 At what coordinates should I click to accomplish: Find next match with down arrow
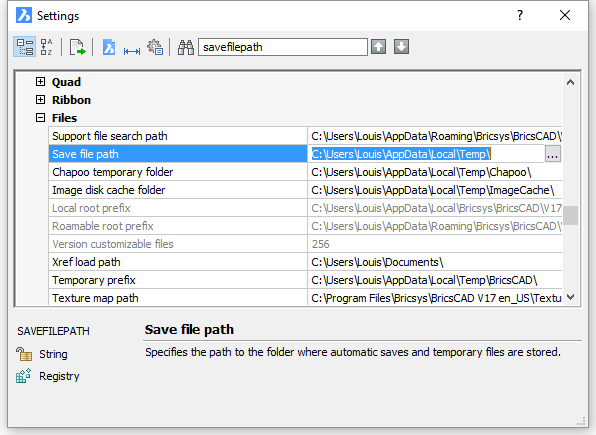401,47
